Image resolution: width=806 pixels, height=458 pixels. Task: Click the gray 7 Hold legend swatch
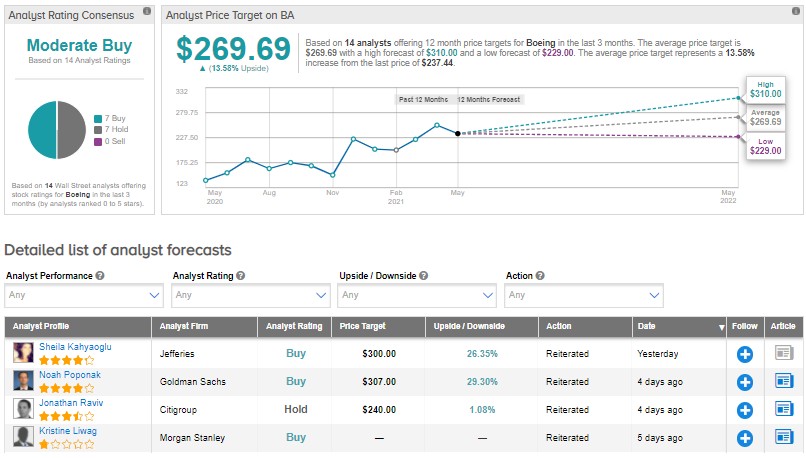[97, 130]
